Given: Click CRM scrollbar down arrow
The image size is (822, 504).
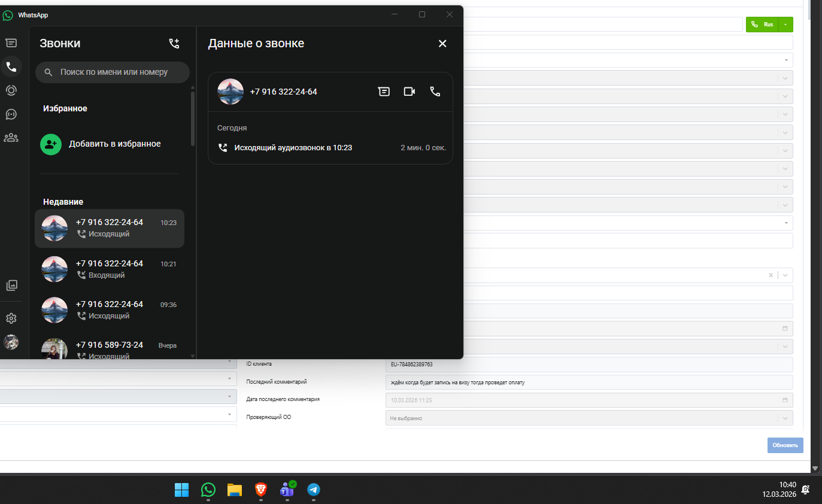Looking at the screenshot, I should pos(815,467).
